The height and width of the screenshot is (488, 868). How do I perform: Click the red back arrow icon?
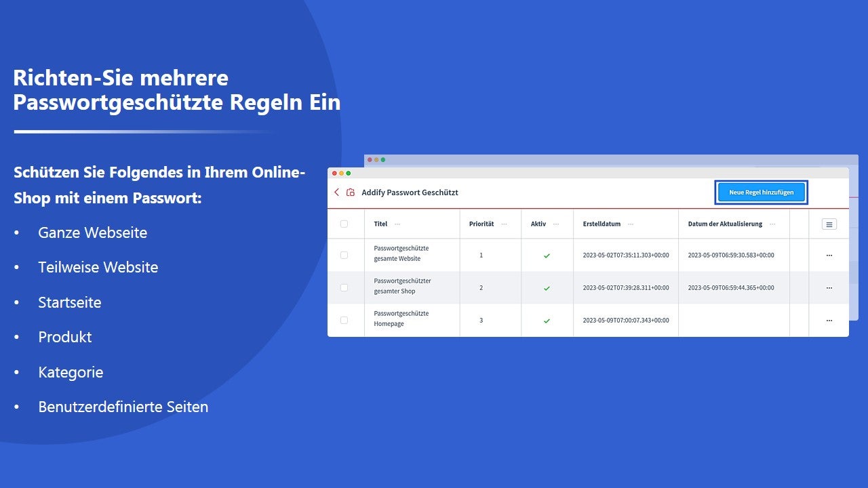click(337, 192)
